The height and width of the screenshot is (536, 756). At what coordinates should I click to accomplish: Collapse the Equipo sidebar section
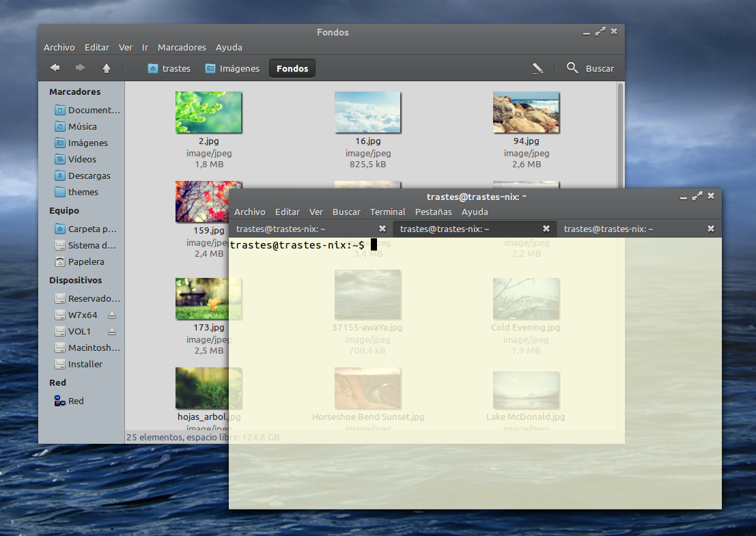64,210
